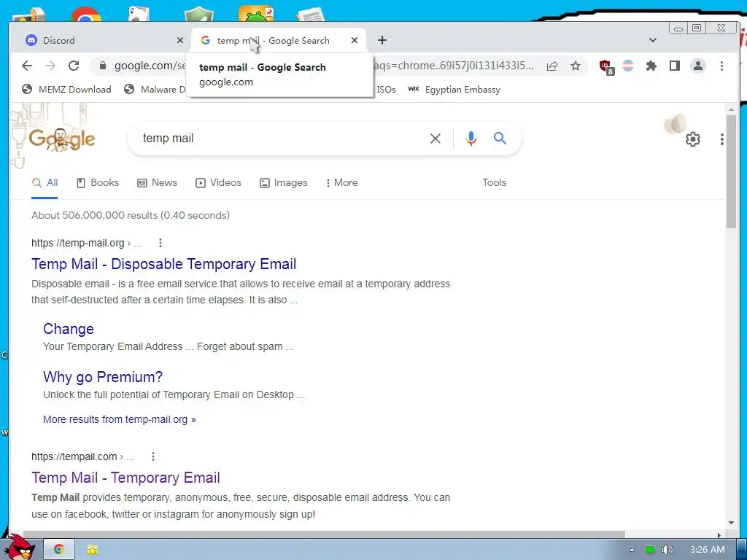
Task: Open the Google apps dots icon
Action: click(x=722, y=139)
